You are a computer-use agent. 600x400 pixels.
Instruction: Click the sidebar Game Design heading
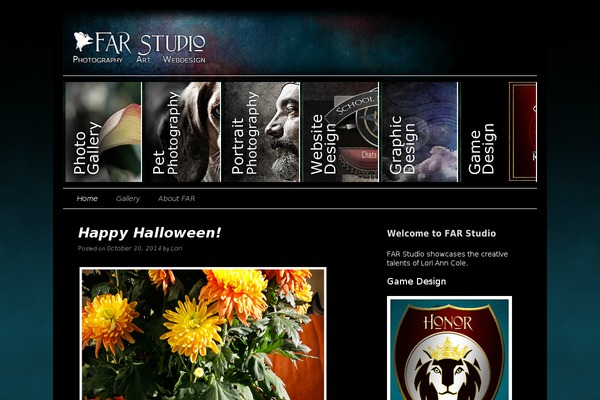tap(416, 281)
